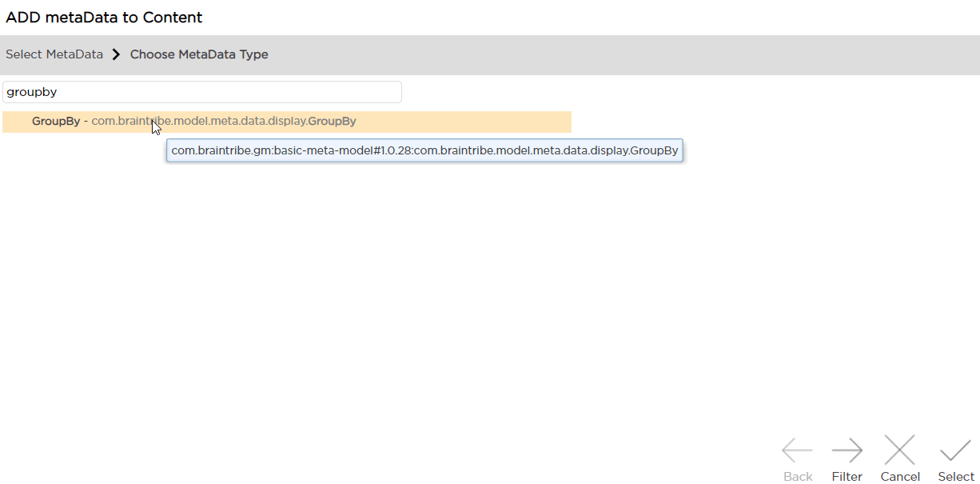Select the highlighted GroupBy result row

(x=286, y=122)
